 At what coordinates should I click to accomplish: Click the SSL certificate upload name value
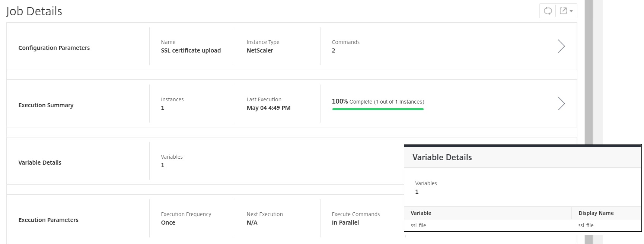(x=191, y=50)
